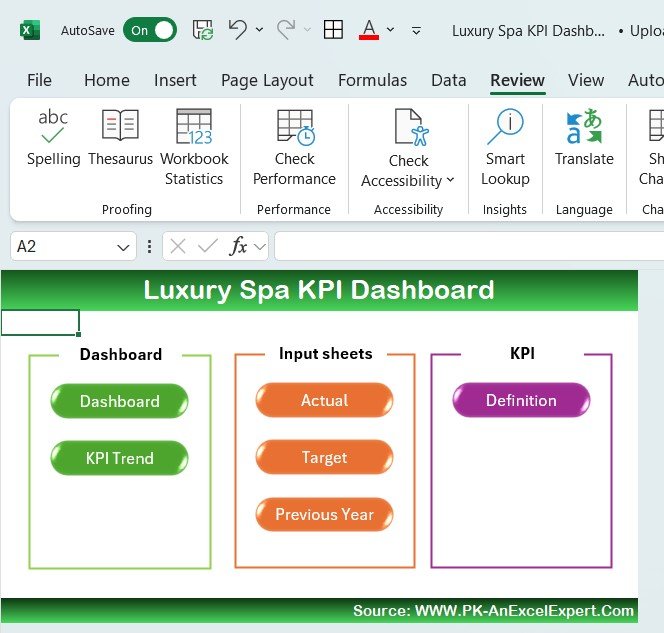Run the Spelling check
This screenshot has height=633, width=664.
[53, 138]
